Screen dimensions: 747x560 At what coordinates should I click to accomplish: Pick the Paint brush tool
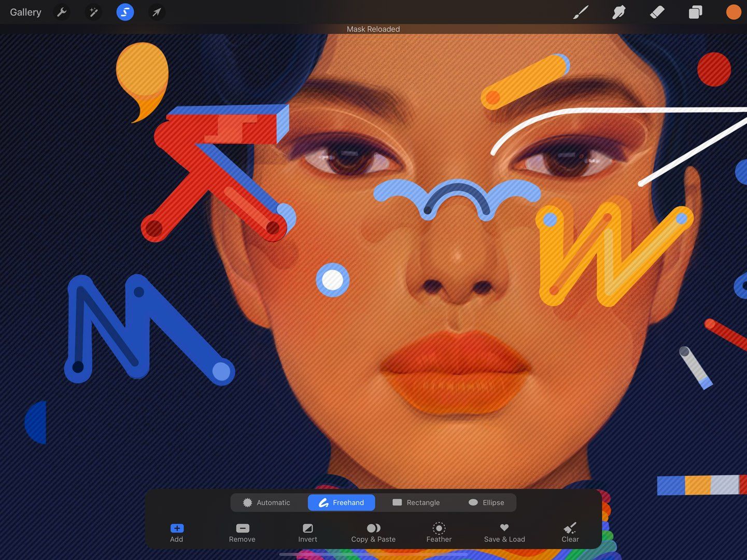click(580, 12)
